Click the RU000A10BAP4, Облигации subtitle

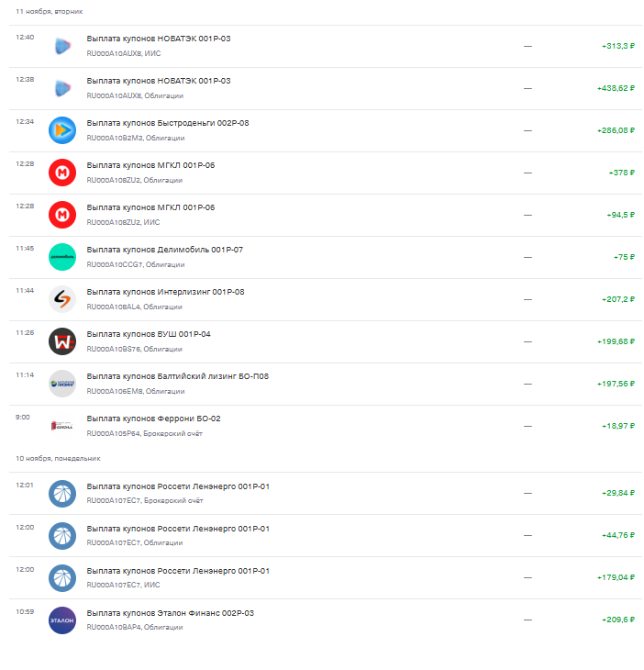point(135,627)
